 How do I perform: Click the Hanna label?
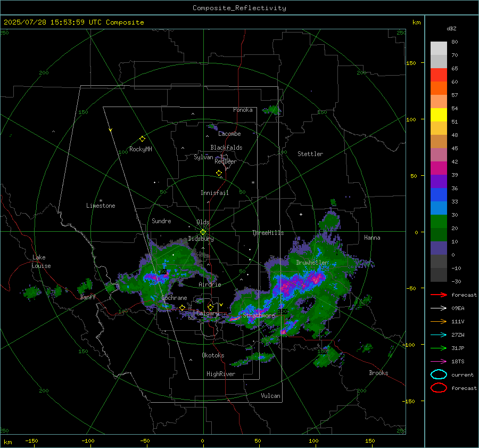(372, 238)
